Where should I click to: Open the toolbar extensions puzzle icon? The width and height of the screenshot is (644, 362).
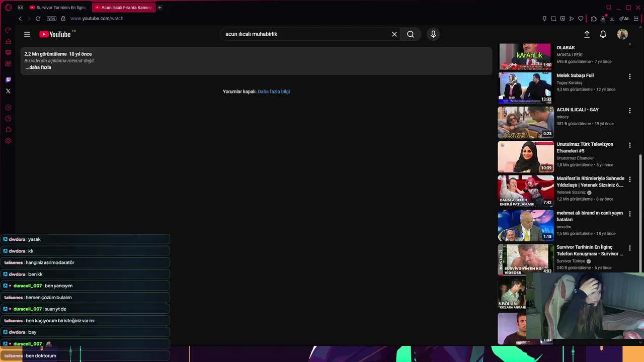pyautogui.click(x=594, y=19)
